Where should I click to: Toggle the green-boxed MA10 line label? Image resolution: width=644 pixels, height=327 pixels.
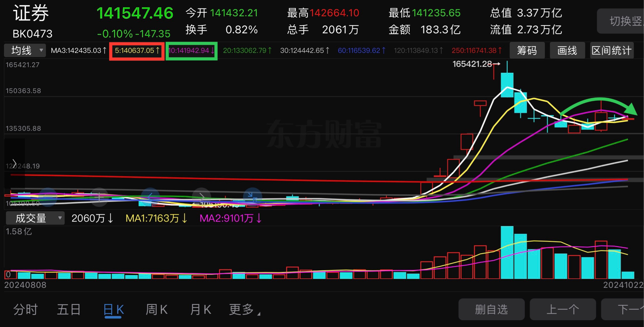coord(191,50)
